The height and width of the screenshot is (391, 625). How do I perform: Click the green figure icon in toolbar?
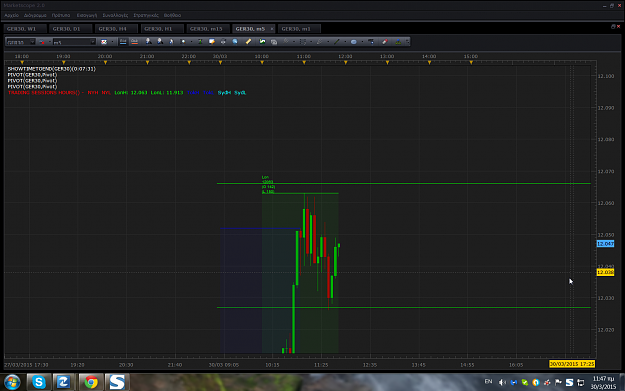[x=200, y=41]
